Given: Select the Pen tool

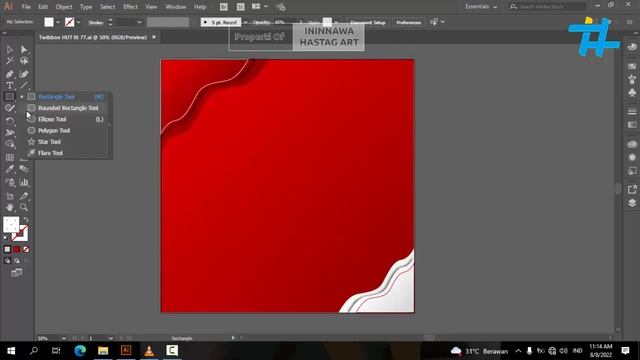Looking at the screenshot, I should (x=9, y=74).
